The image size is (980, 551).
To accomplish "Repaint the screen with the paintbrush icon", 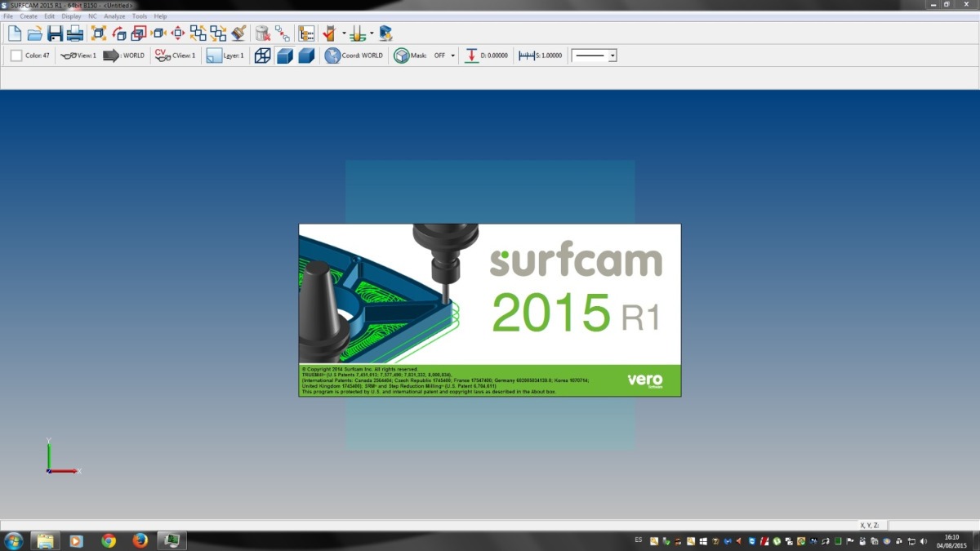I will 238,33.
